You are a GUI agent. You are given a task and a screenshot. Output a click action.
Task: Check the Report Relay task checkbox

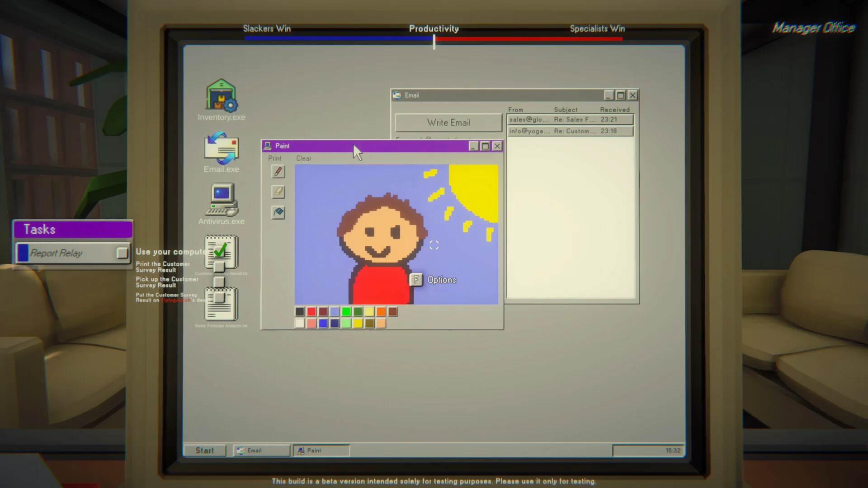click(x=121, y=253)
